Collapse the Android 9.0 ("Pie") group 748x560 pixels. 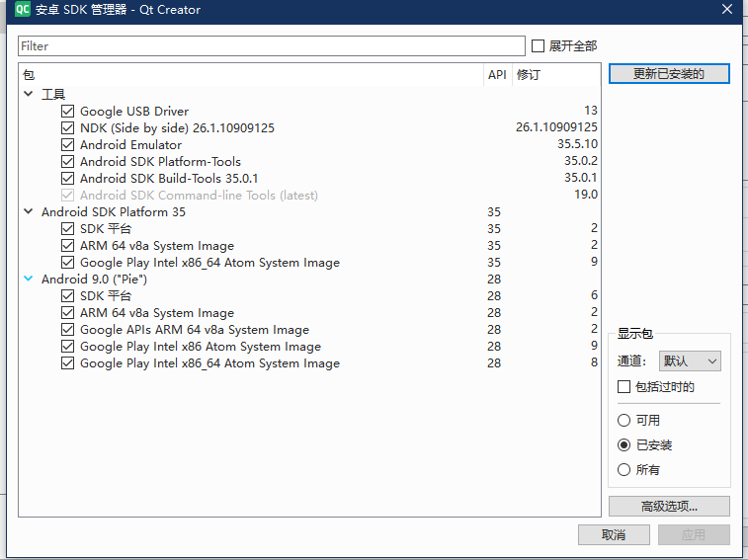(28, 279)
